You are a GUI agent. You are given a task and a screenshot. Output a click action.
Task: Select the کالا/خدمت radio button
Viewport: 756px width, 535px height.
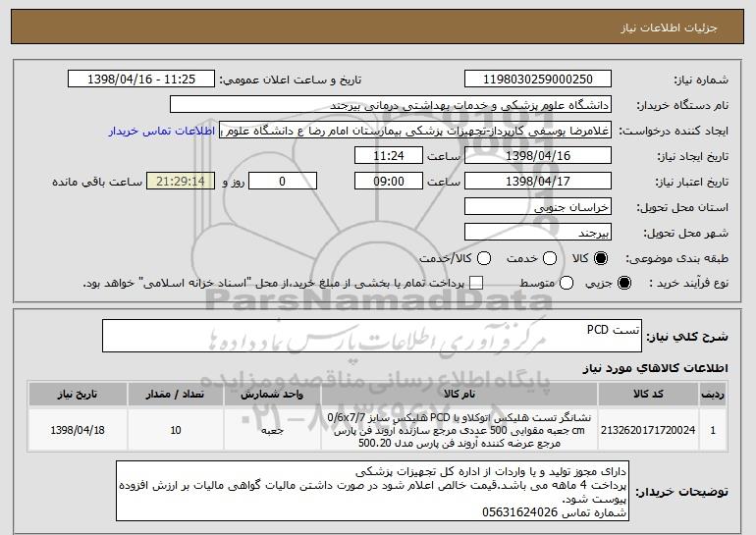tap(484, 259)
